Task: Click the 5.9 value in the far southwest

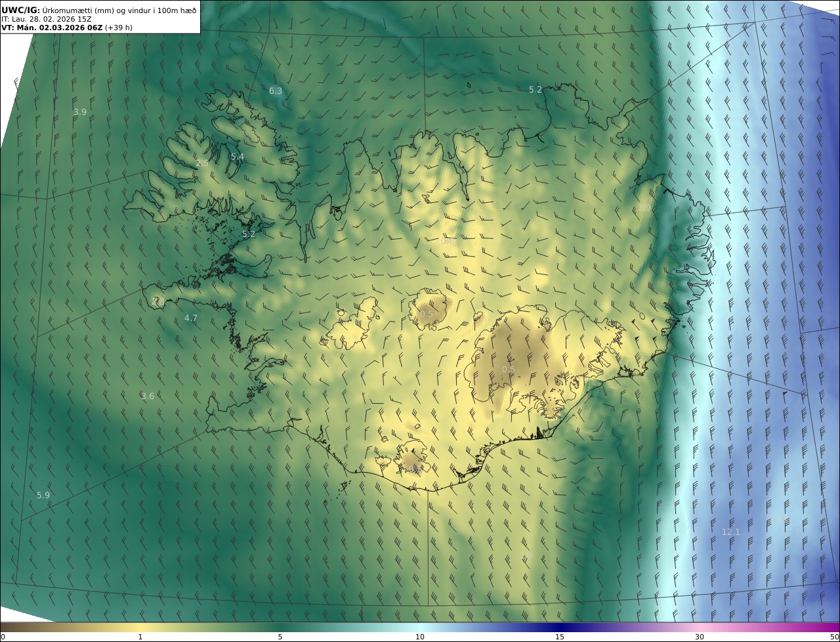Action: click(43, 495)
